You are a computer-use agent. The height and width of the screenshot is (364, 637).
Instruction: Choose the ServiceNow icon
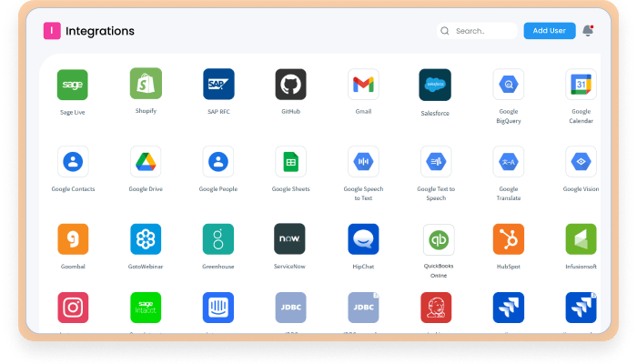pos(289,238)
